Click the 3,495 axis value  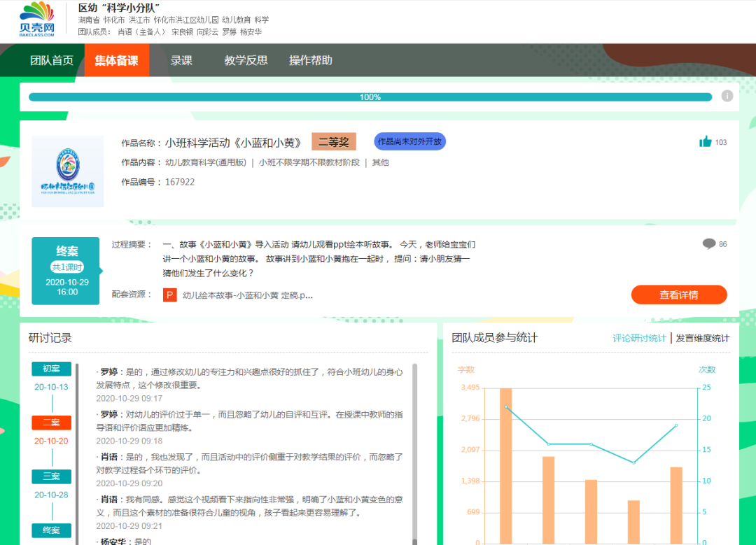point(470,388)
